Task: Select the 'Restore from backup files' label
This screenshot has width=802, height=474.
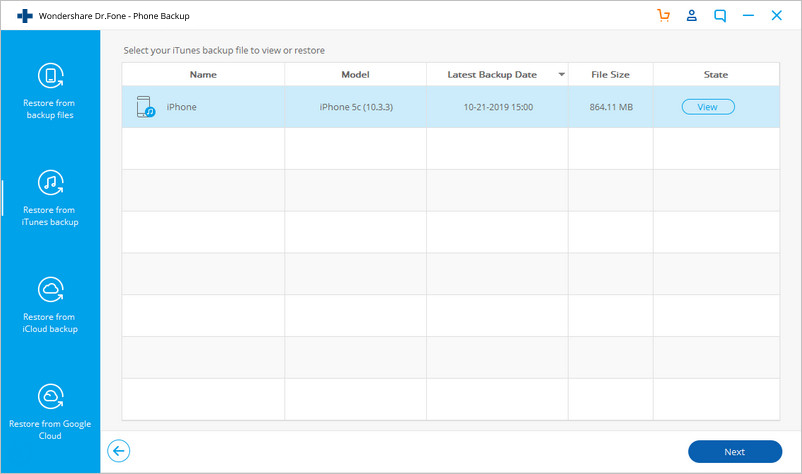Action: (50, 109)
